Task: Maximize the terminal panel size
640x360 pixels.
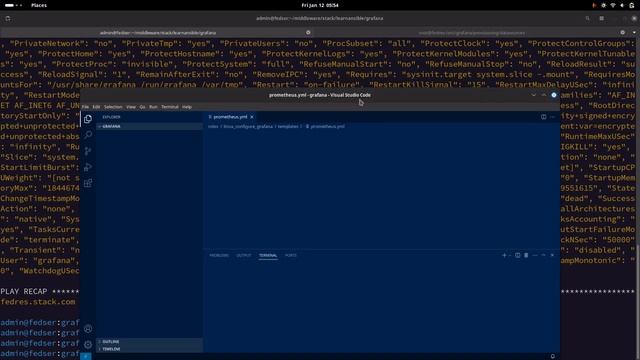Action: click(543, 255)
